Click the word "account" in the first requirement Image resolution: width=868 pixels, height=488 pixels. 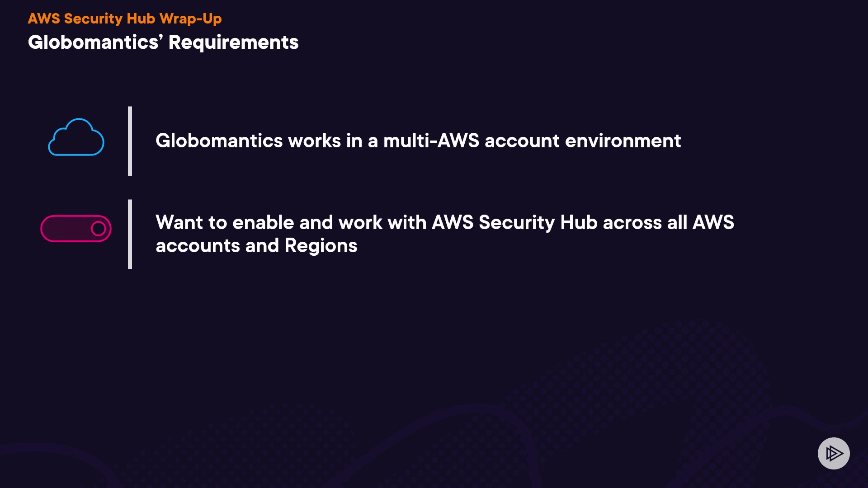coord(522,141)
